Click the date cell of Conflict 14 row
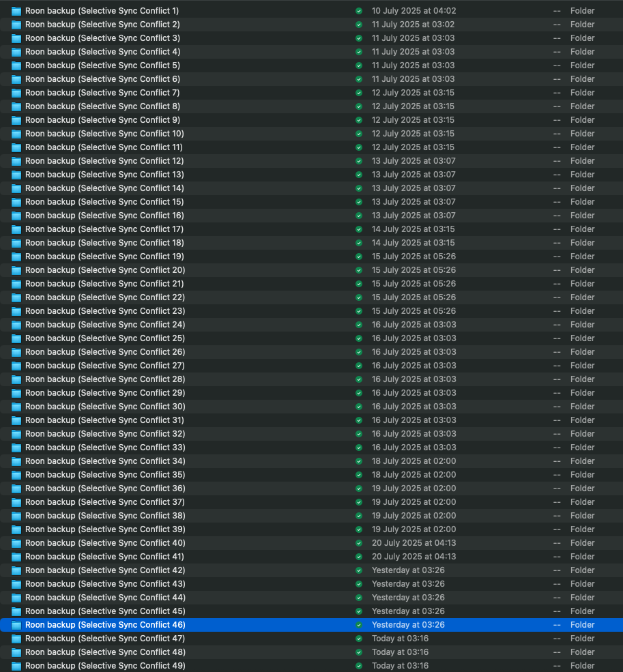This screenshot has width=623, height=672. tap(414, 188)
